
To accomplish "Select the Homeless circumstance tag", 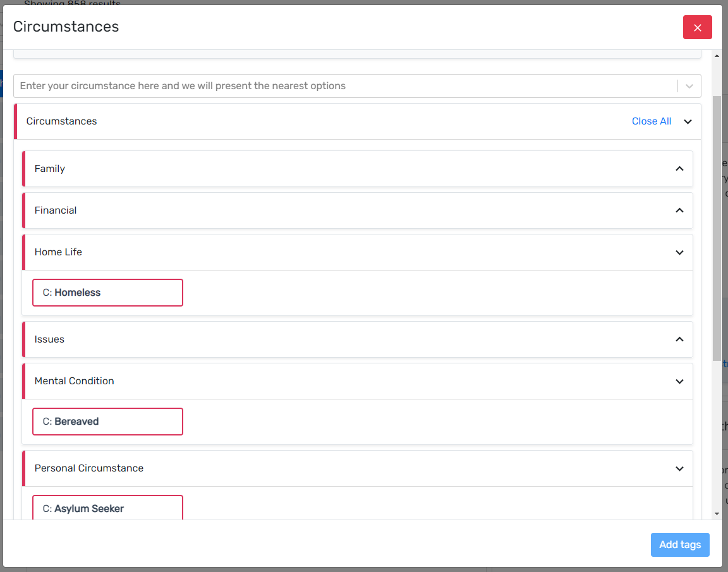I will pyautogui.click(x=107, y=293).
